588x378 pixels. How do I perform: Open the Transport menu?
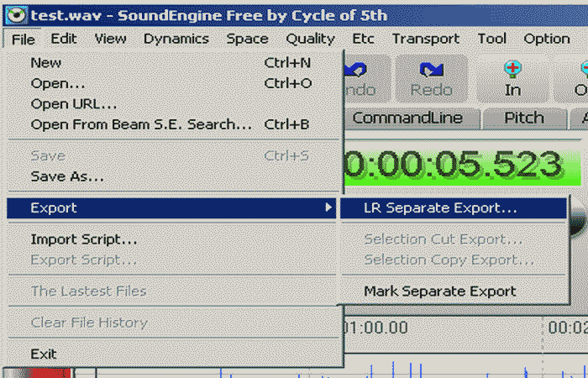point(426,39)
